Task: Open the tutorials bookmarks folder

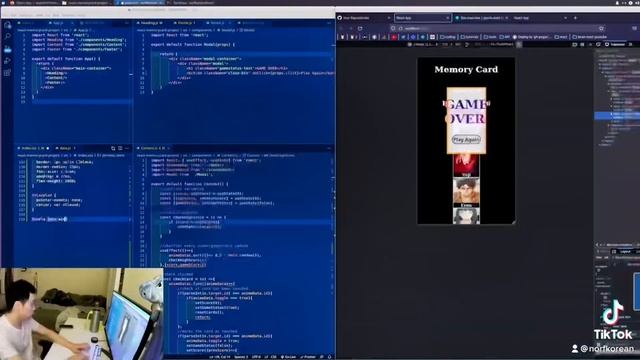Action: click(x=470, y=37)
